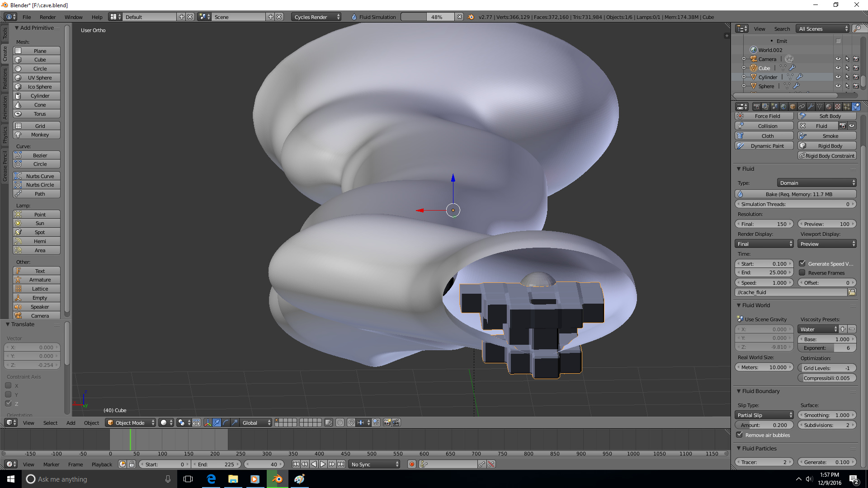Open the outliner search magnifier icon

[x=857, y=28]
